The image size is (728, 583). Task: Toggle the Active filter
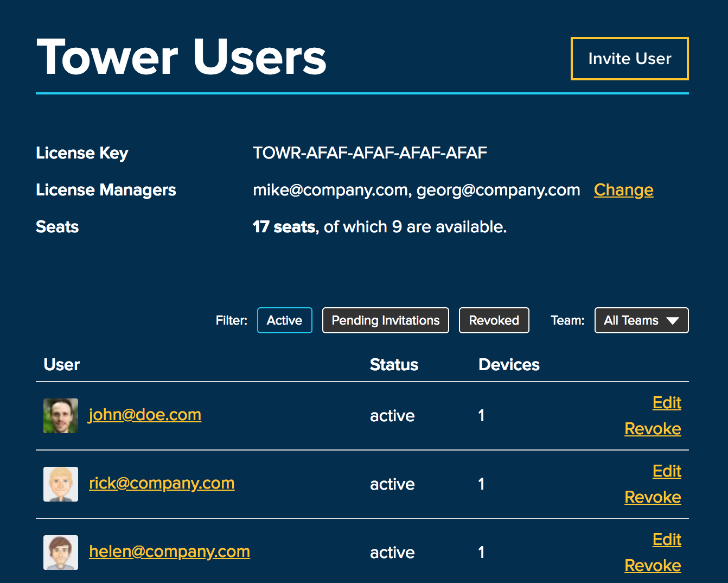tap(284, 320)
